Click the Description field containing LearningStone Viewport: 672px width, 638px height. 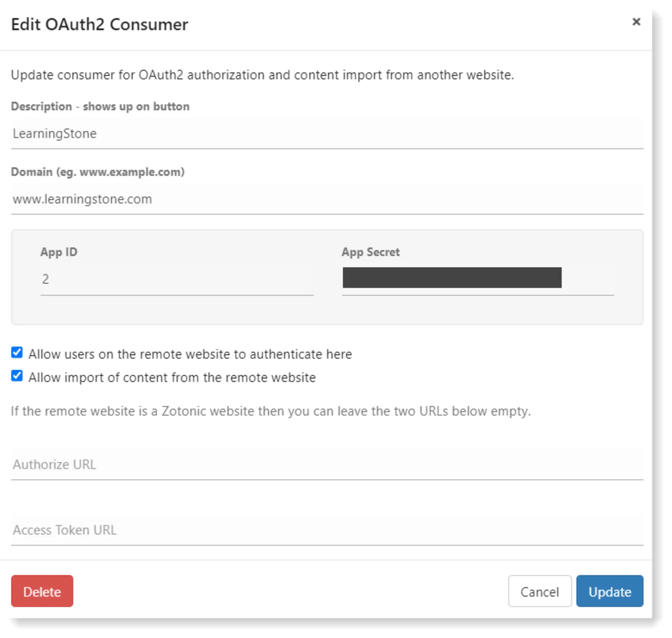327,133
